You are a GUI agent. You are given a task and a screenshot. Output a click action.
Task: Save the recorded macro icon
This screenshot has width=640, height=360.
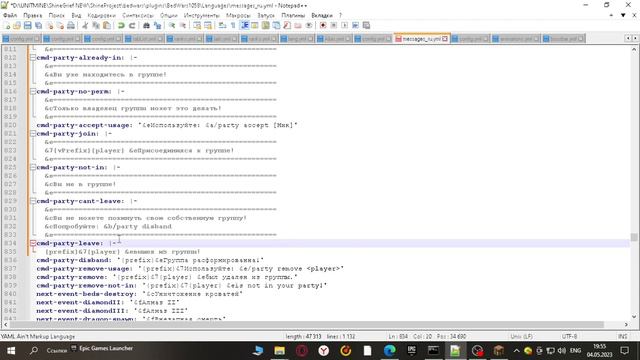pyautogui.click(x=366, y=25)
